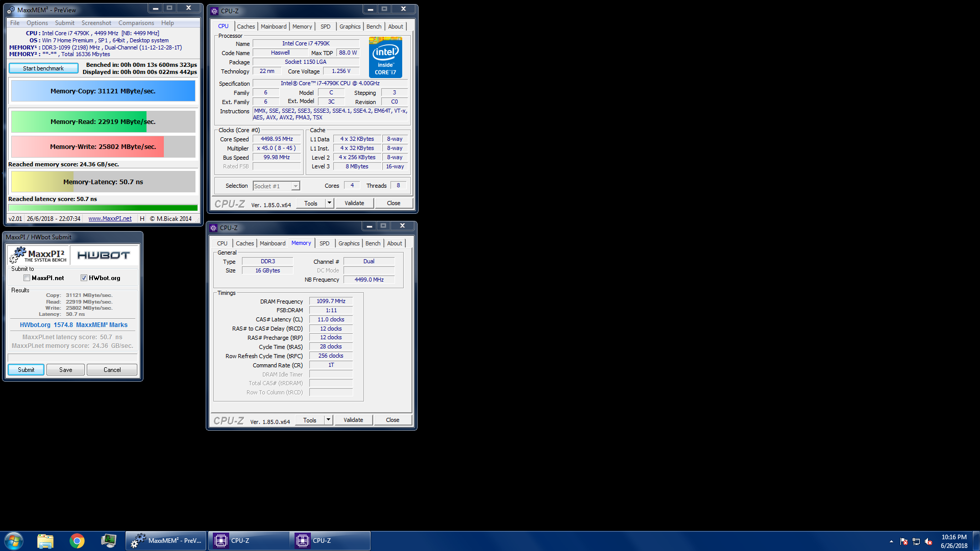Switch to MaxxMEM² PreView taskbar item
The height and width of the screenshot is (551, 980).
point(166,541)
